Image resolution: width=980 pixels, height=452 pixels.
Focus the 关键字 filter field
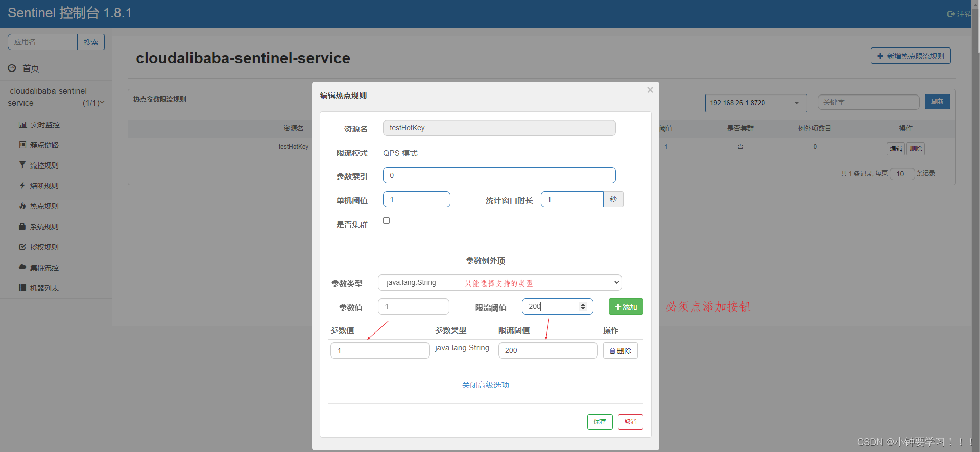pyautogui.click(x=869, y=102)
